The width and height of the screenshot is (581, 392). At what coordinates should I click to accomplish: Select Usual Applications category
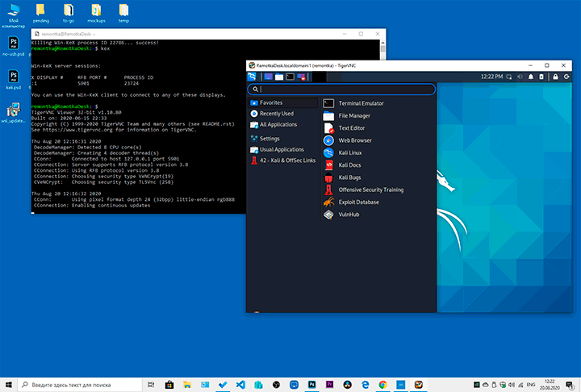[x=283, y=149]
